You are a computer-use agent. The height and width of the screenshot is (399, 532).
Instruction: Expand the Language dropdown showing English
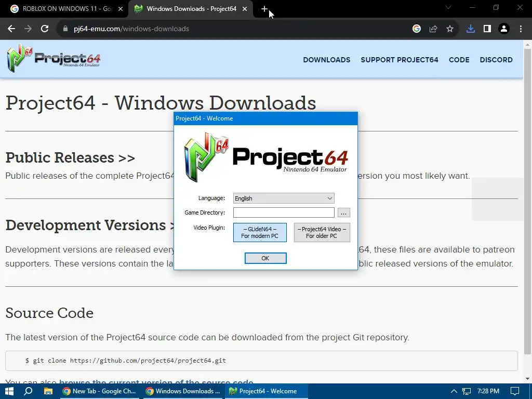point(284,198)
